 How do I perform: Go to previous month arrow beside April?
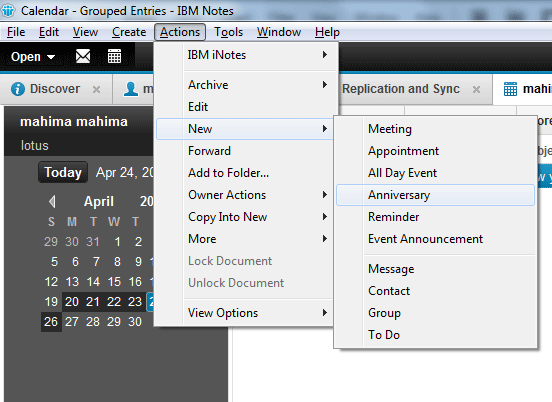tap(52, 202)
